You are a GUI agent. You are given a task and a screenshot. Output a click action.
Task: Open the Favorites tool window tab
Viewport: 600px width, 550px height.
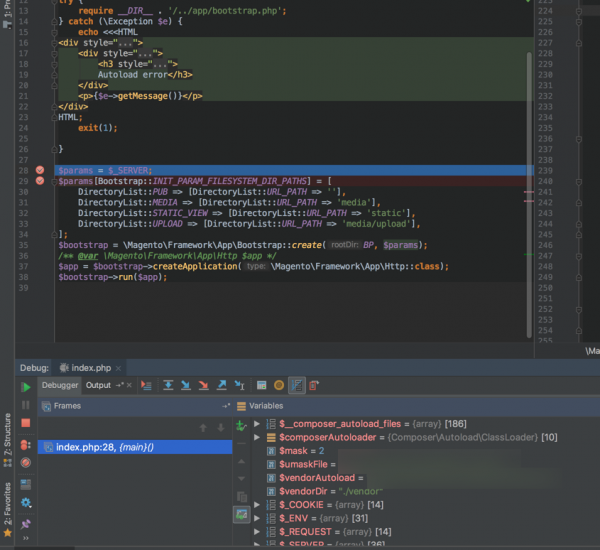pyautogui.click(x=7, y=509)
